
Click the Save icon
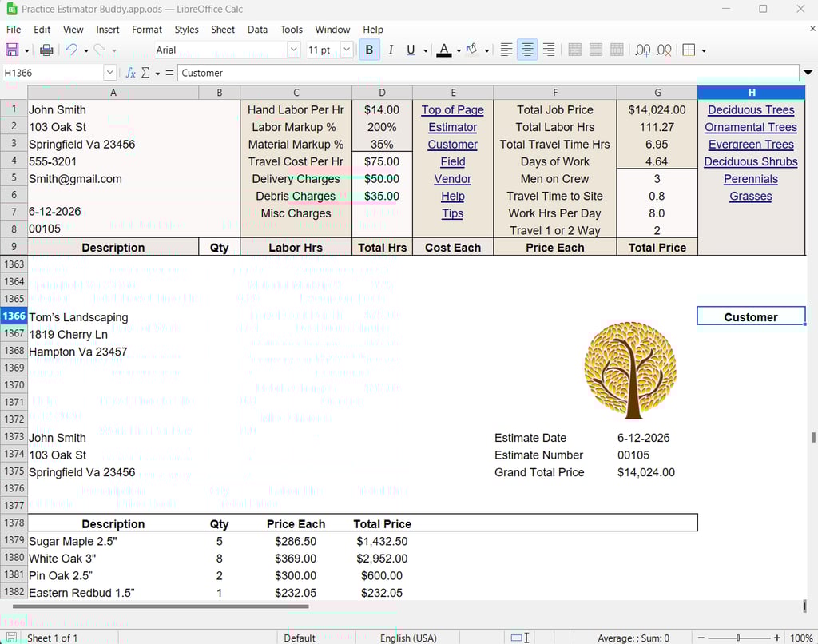coord(11,49)
